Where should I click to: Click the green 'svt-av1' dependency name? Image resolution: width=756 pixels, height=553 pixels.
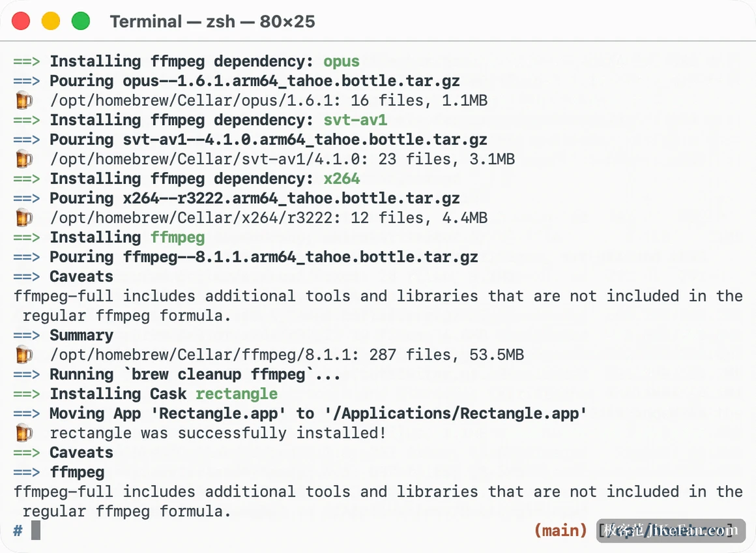[355, 120]
